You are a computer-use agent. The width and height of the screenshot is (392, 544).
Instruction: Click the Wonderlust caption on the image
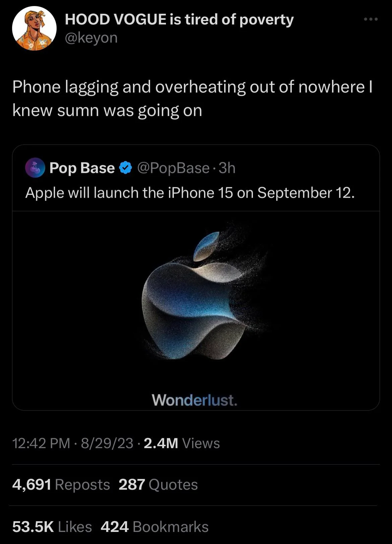194,400
